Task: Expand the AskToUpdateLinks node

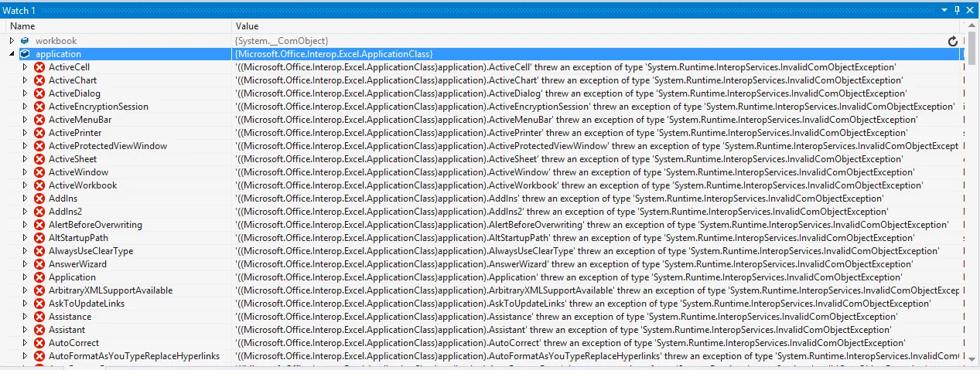Action: coord(26,304)
